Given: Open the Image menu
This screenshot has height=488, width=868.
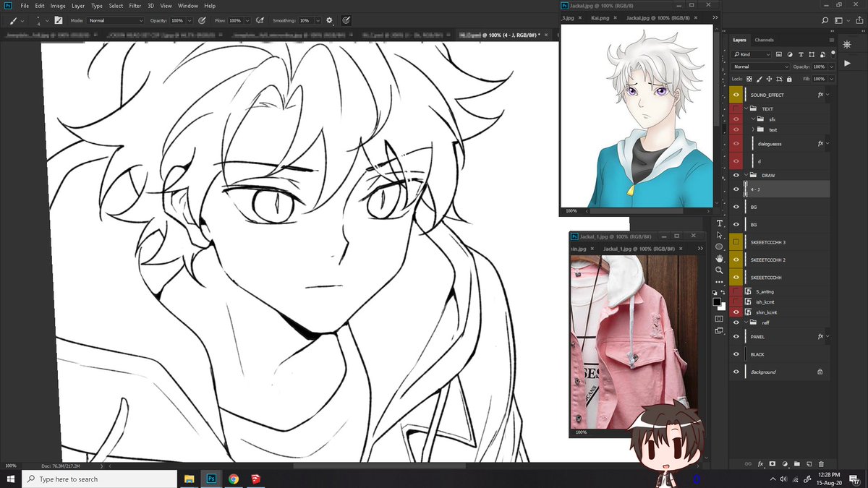Looking at the screenshot, I should click(58, 6).
